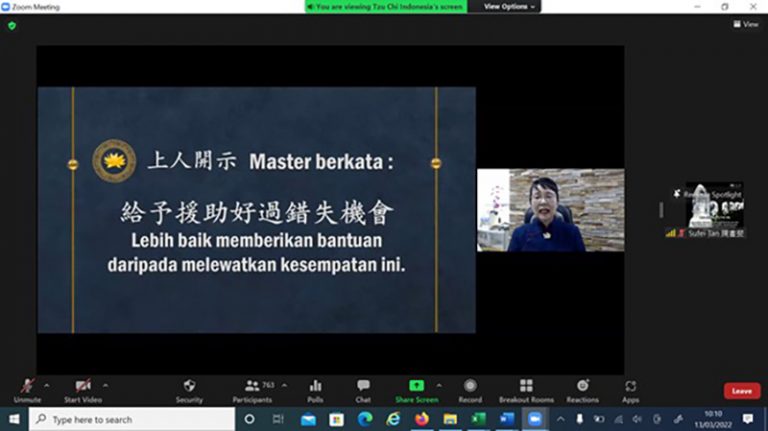Viewport: 768px width, 431px height.
Task: Start recording with the Record button
Action: (x=469, y=386)
